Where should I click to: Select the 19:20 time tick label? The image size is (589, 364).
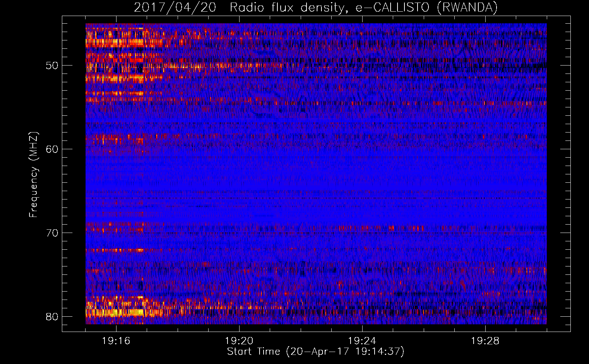[239, 341]
